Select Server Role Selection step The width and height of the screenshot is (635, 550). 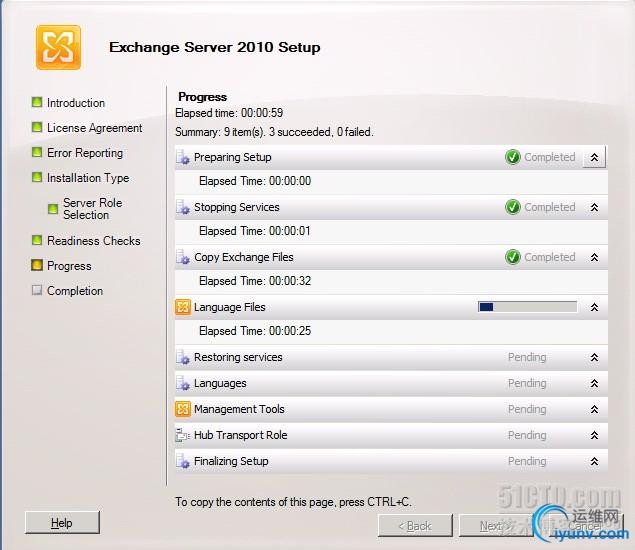point(92,209)
